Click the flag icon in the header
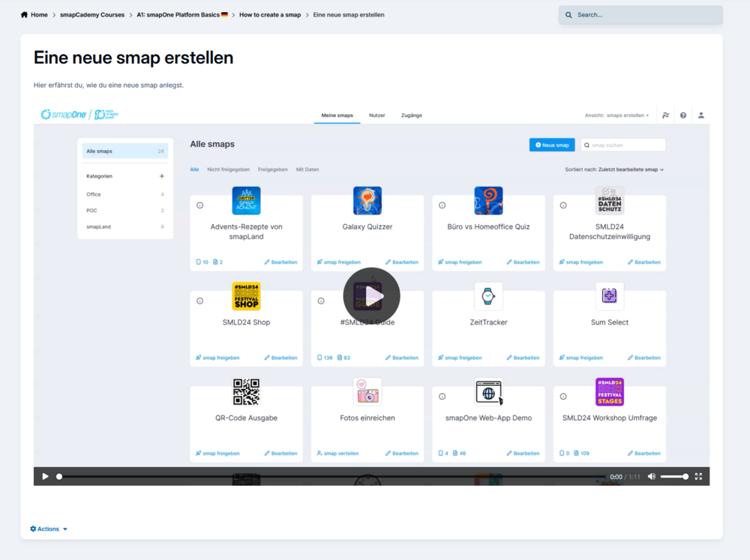This screenshot has width=750, height=560. point(665,115)
